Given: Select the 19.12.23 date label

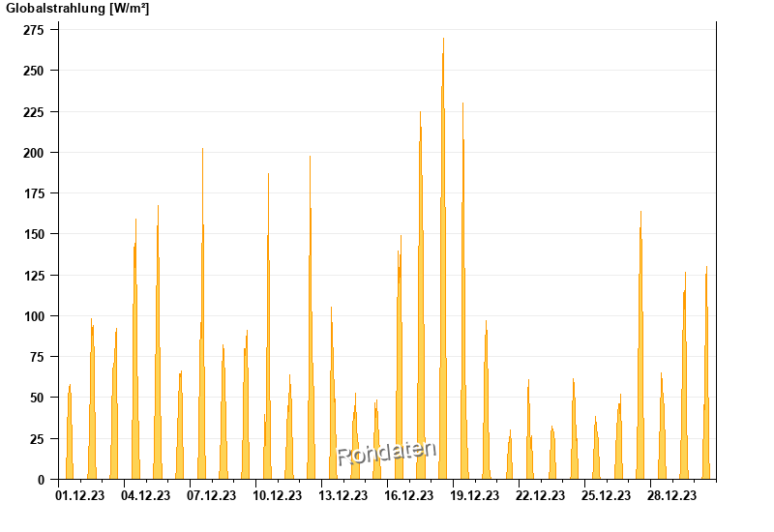Looking at the screenshot, I should pyautogui.click(x=474, y=495).
